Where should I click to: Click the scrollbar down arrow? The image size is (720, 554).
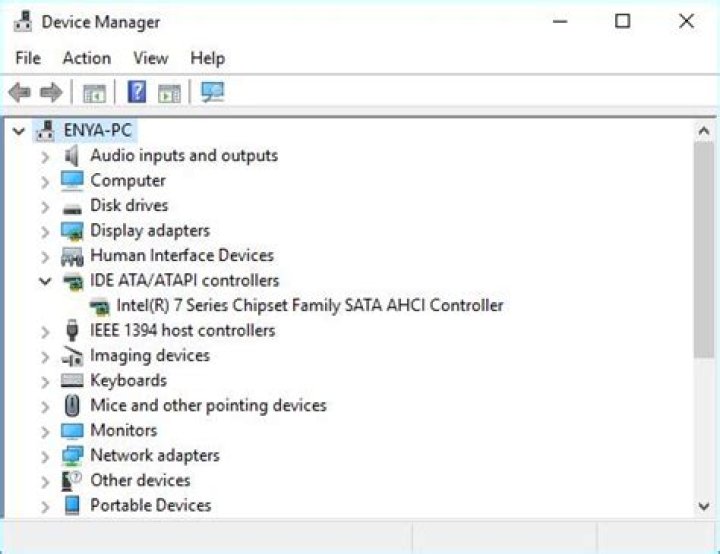(704, 506)
